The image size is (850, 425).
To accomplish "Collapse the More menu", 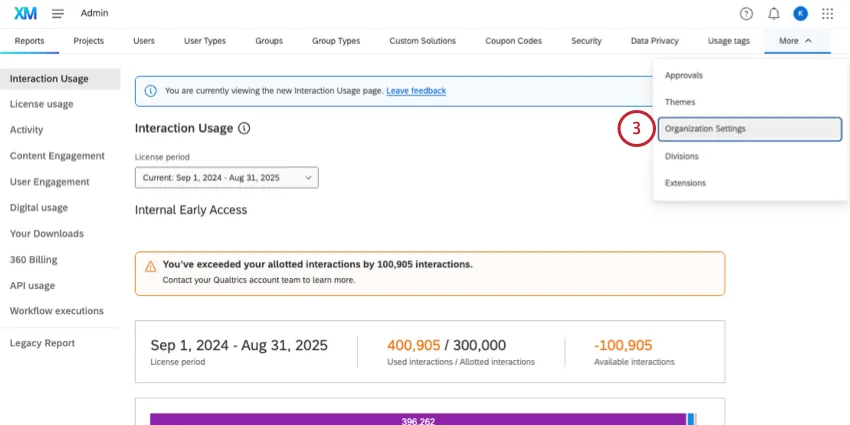I will point(795,41).
